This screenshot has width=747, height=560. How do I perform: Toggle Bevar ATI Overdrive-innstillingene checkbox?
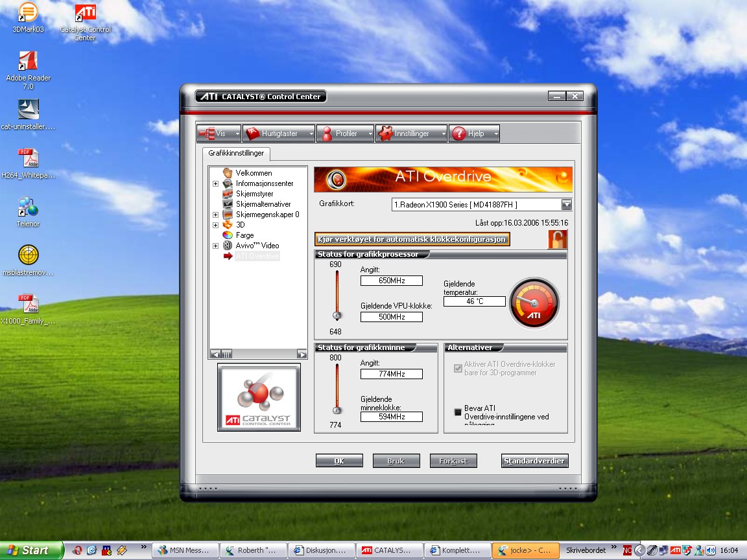point(458,412)
